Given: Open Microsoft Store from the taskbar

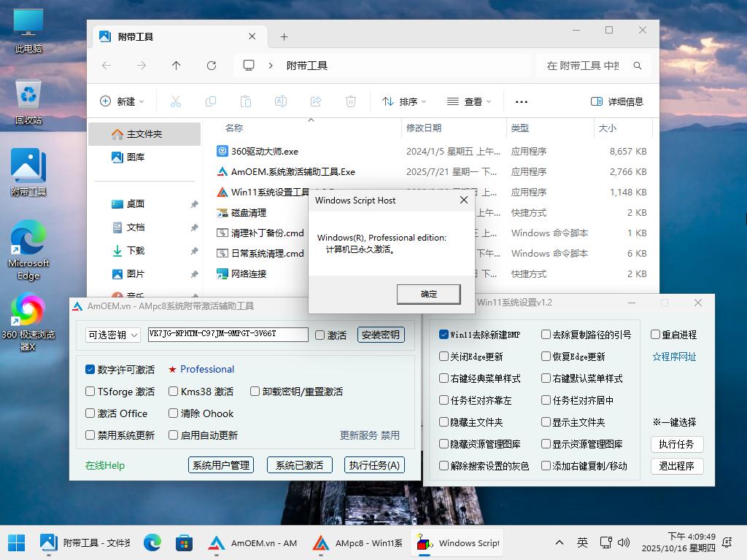Looking at the screenshot, I should click(x=184, y=542).
